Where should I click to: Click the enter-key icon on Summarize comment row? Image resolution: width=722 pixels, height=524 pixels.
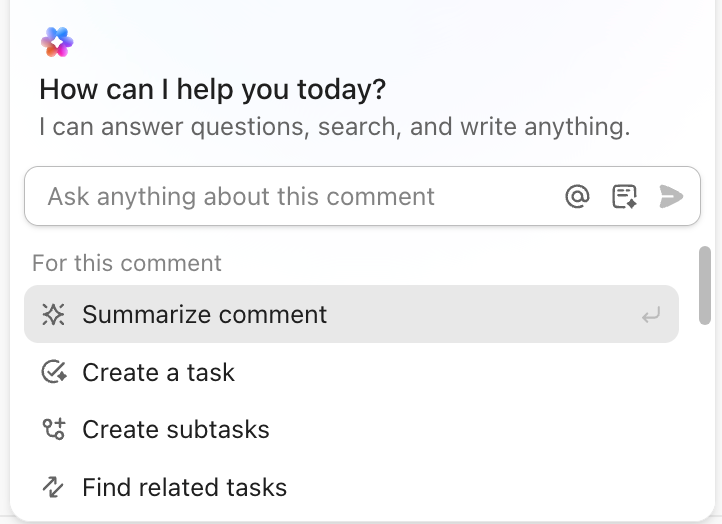click(x=651, y=316)
